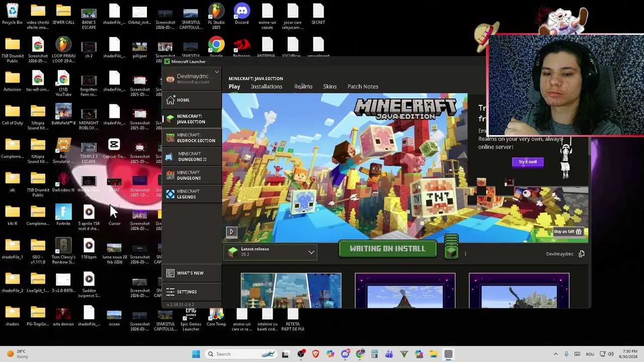Select the Activision desktop folder
This screenshot has width=644, height=362.
pyautogui.click(x=13, y=81)
